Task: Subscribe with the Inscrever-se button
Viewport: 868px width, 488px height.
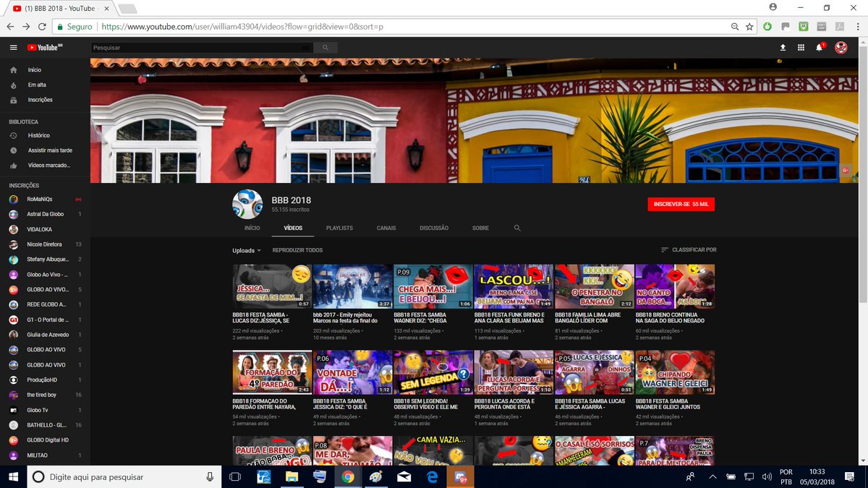Action: coord(681,205)
